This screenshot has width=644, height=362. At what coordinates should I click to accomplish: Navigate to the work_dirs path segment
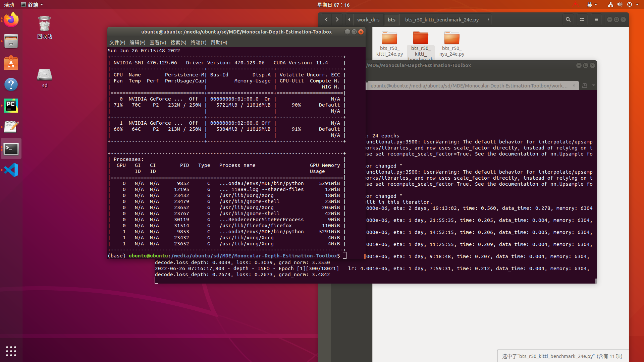(x=368, y=19)
